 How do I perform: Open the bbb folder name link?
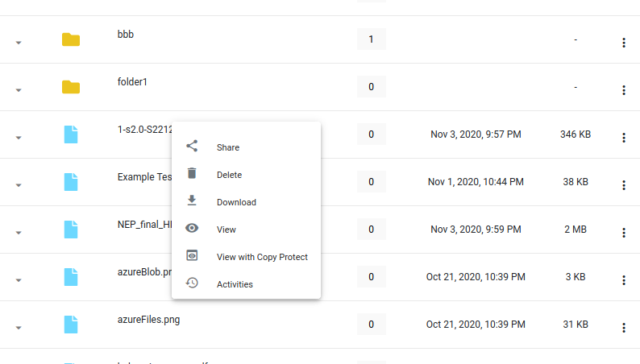125,35
